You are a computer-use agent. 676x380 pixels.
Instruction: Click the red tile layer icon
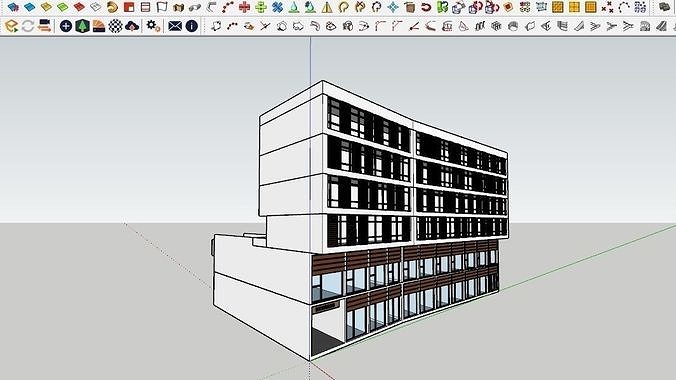click(x=79, y=7)
